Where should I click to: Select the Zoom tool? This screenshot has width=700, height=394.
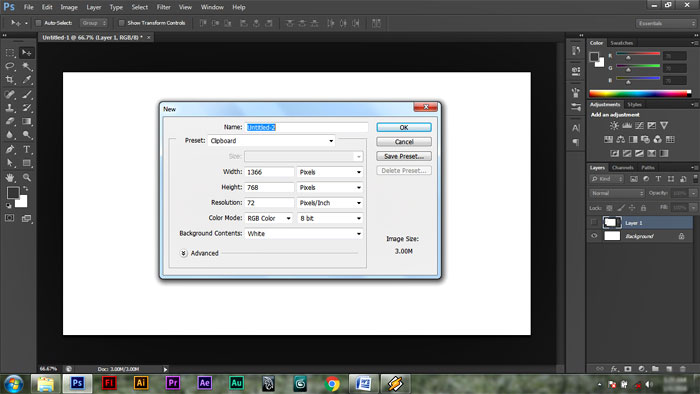[27, 178]
